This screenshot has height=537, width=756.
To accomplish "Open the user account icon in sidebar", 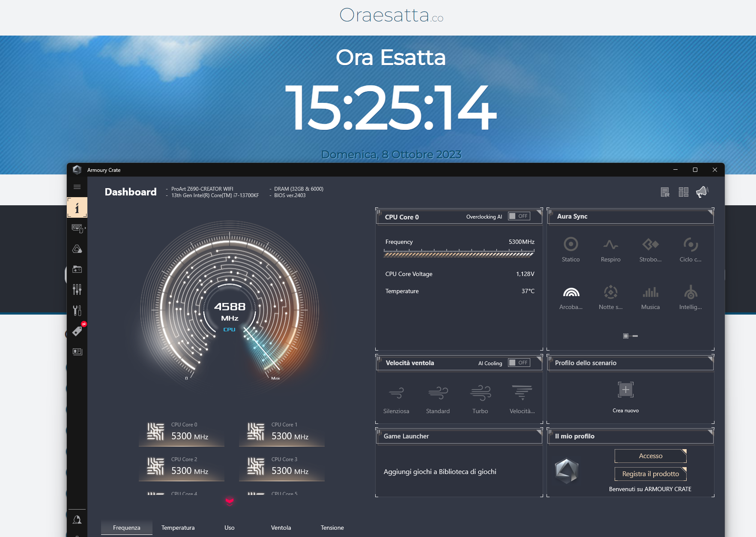I will point(77,519).
